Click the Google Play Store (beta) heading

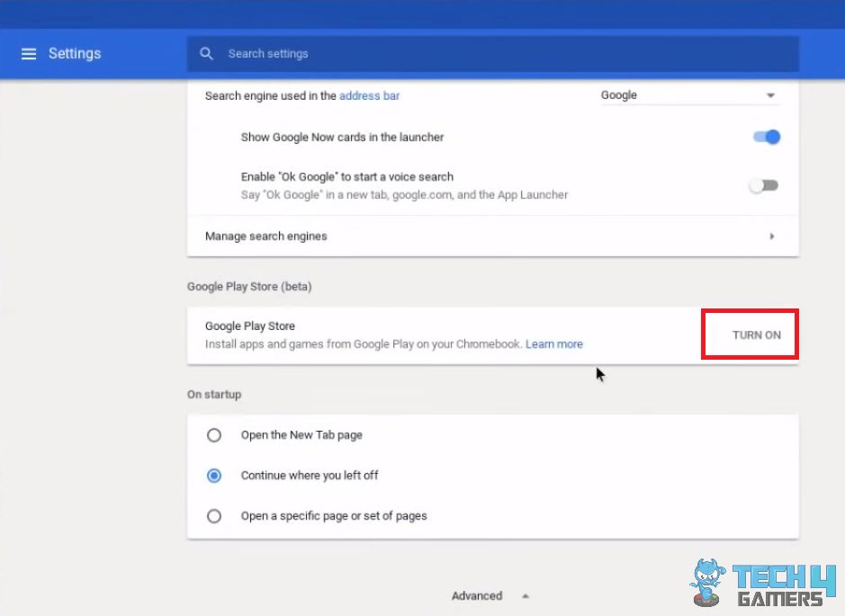249,287
